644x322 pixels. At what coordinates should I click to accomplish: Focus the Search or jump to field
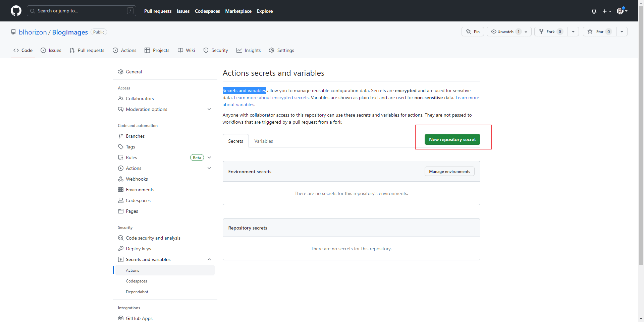coord(81,11)
